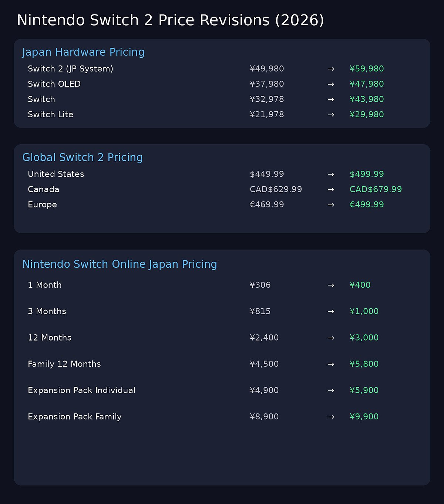Select the Global Switch 2 Pricing heading
Viewport: 444px width, 504px height.
(82, 158)
